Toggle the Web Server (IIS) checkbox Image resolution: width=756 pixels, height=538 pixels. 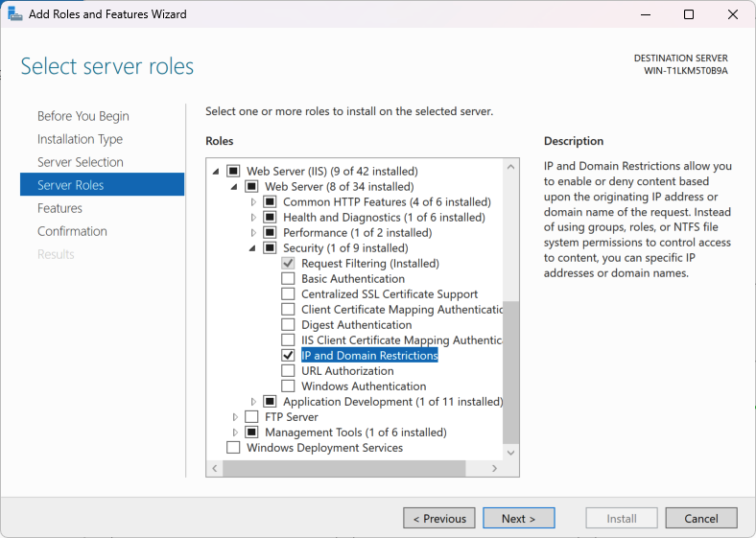tap(233, 171)
